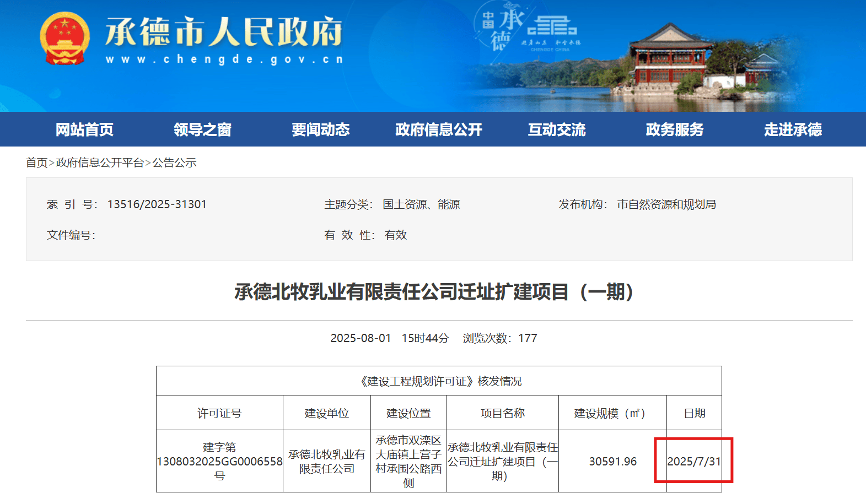Select the 互动交流 menu item
This screenshot has width=866, height=504.
(x=556, y=129)
